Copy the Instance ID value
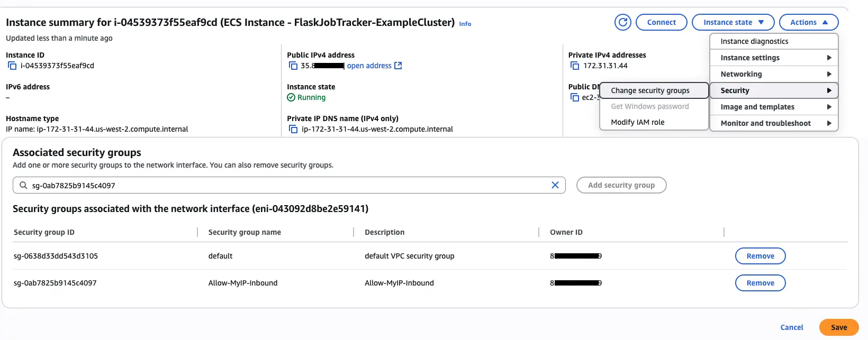 click(12, 66)
